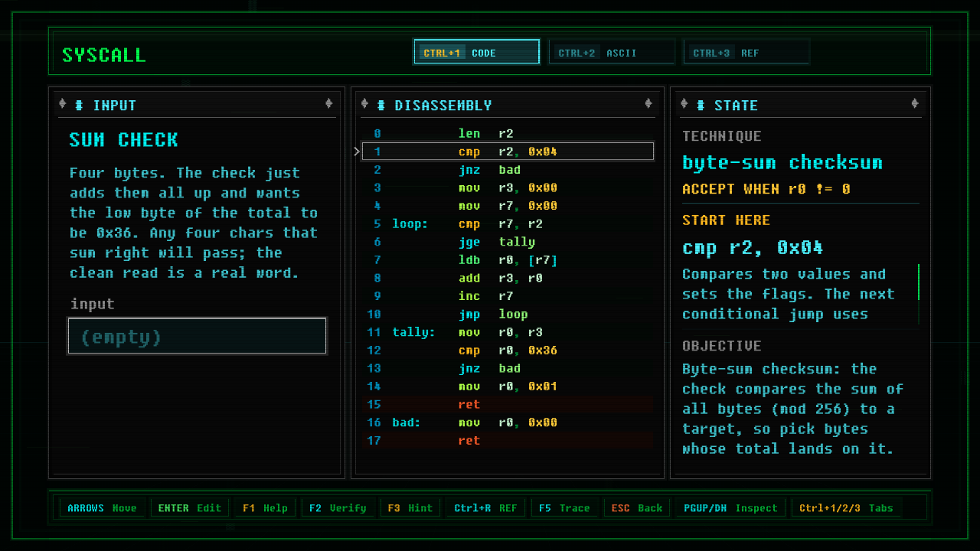Click the DISASSEMBLY panel right diamond icon

pyautogui.click(x=648, y=104)
